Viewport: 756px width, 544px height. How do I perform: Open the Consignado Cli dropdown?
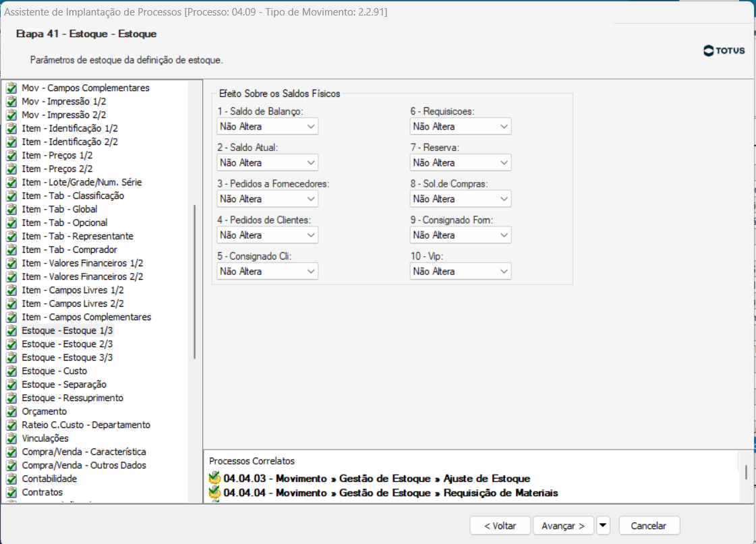(267, 271)
